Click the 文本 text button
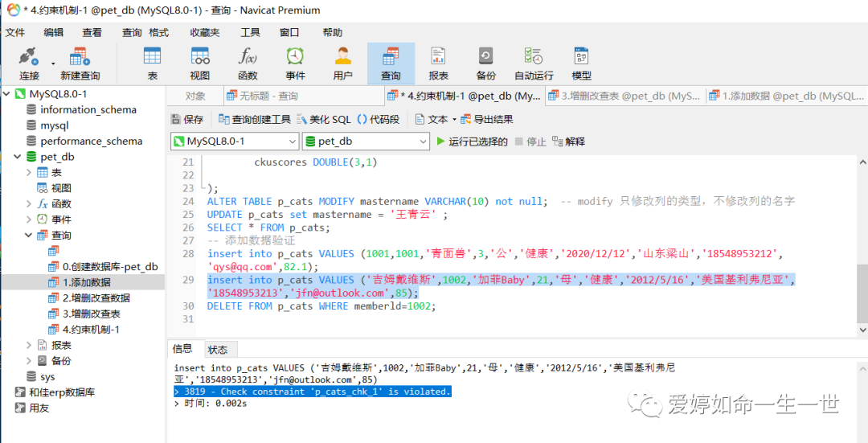The image size is (868, 443). (432, 119)
